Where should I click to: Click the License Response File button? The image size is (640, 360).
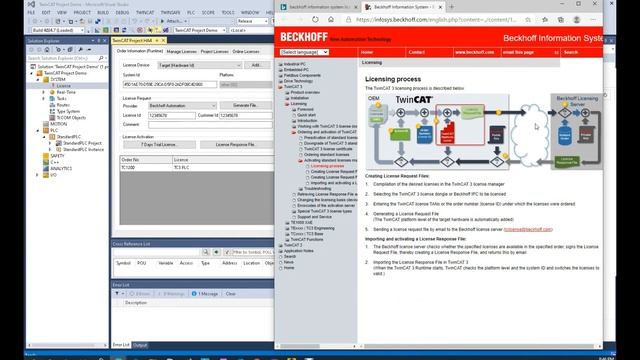(236, 145)
